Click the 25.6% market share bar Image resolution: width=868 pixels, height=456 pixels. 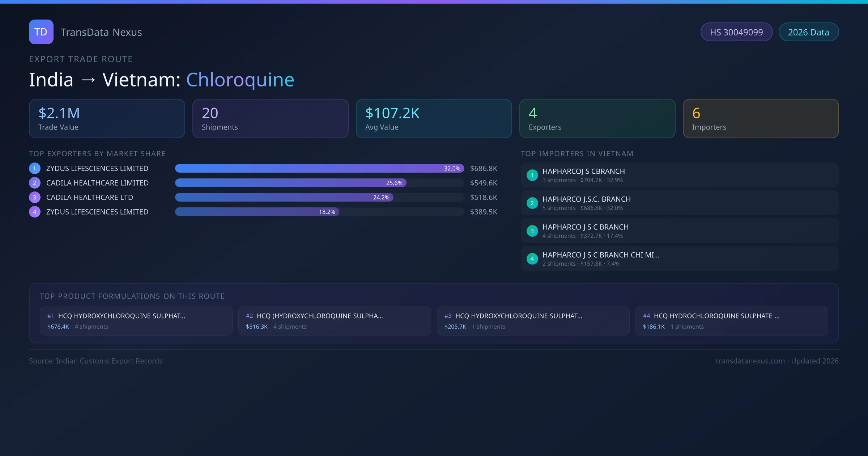(x=290, y=183)
